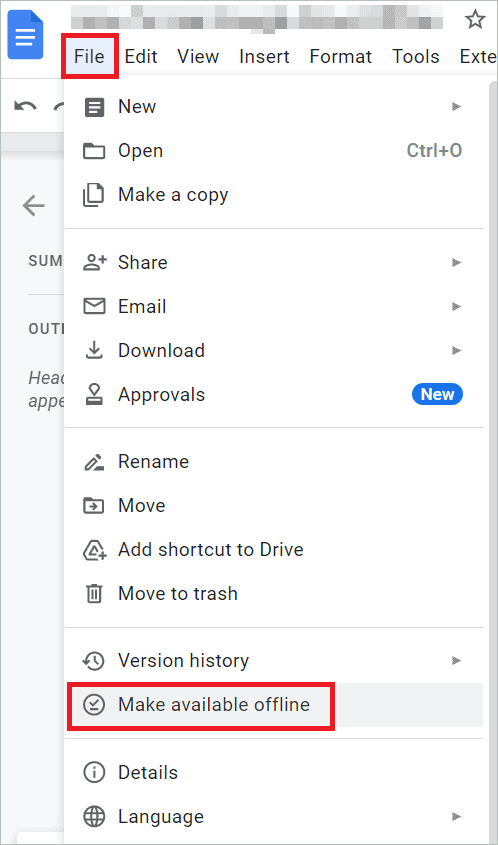Expand the Download submenu arrow

(x=456, y=351)
